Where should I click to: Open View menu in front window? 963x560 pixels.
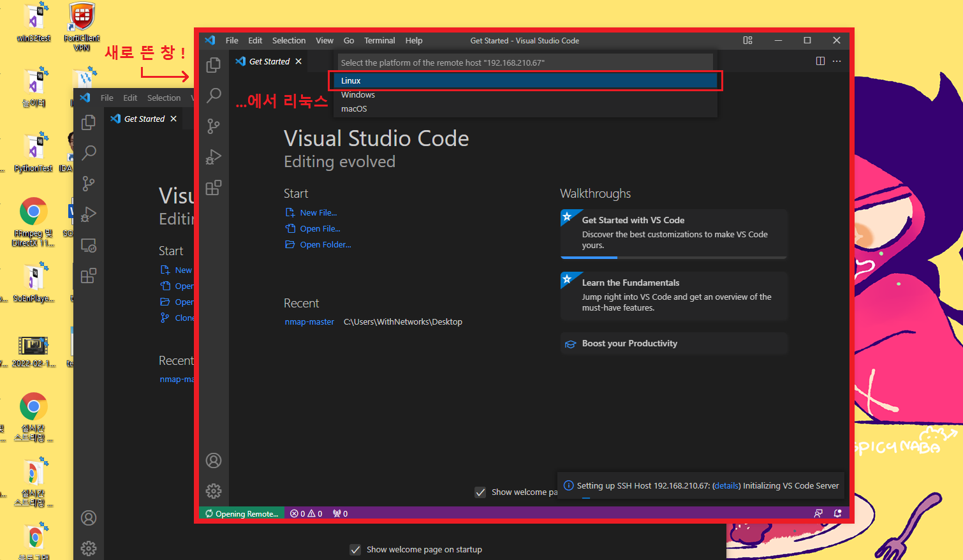point(325,40)
